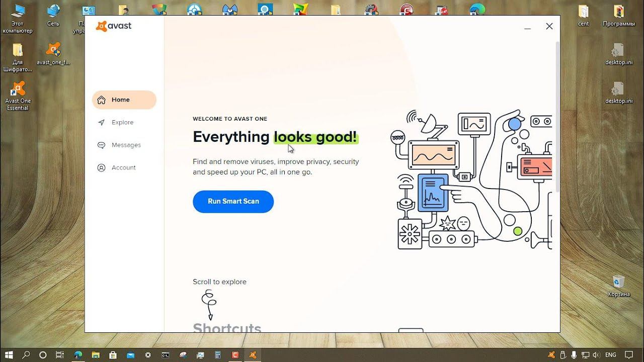The height and width of the screenshot is (362, 644).
Task: Select the Этот компьютер desktop icon
Action: (18, 19)
